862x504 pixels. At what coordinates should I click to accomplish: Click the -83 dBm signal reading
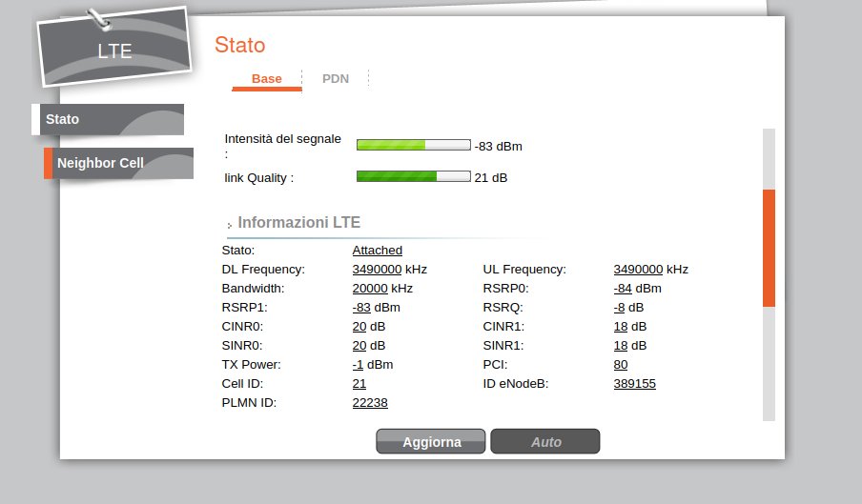[x=499, y=147]
